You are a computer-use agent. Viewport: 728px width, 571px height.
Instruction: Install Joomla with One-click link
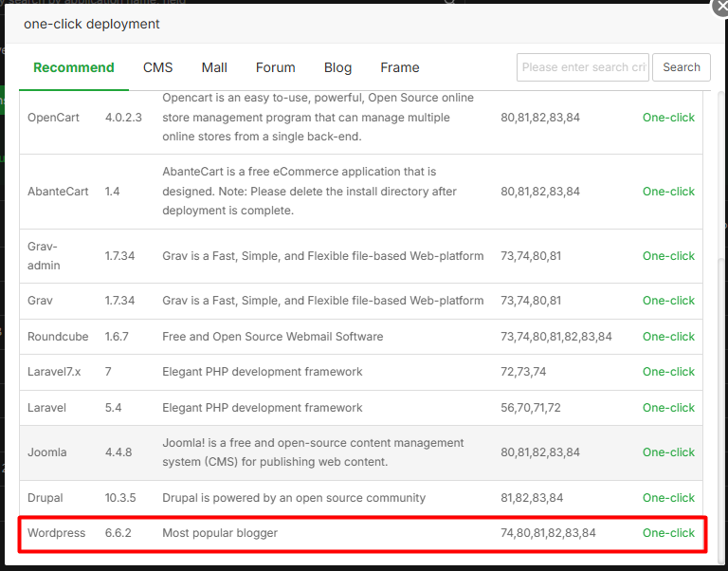tap(668, 452)
